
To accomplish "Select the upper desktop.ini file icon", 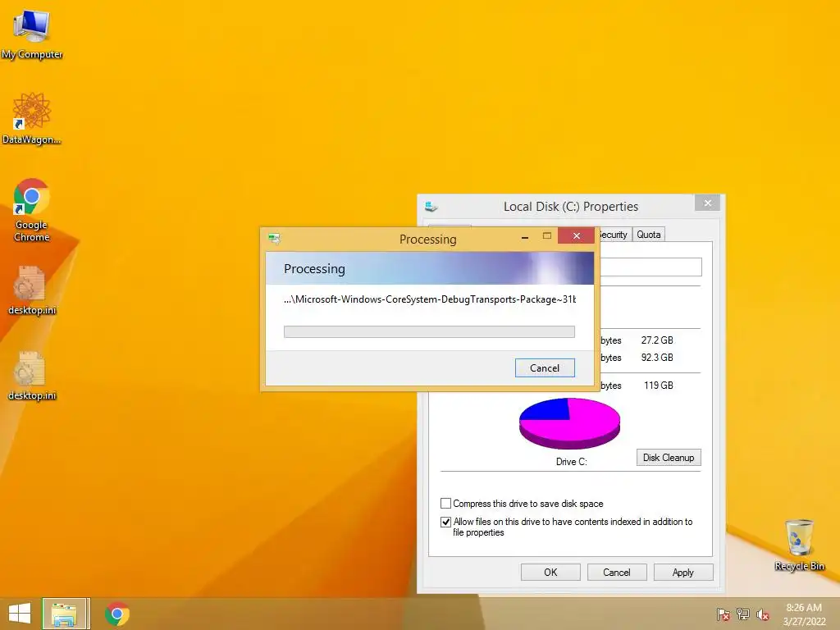I will coord(32,290).
